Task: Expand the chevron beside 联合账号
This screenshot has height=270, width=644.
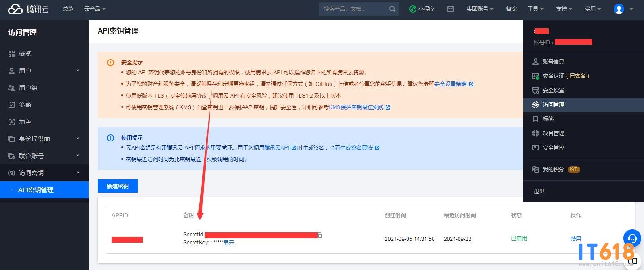Action: tap(78, 155)
